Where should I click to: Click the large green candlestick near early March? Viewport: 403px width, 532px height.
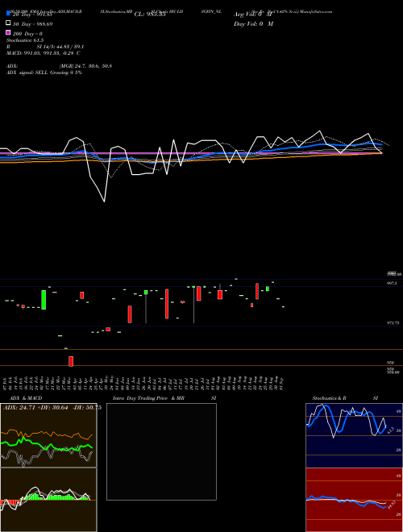44,300
